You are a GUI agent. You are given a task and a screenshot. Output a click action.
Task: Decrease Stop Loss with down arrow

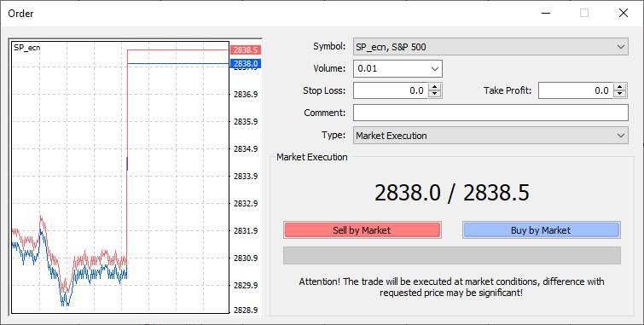(434, 94)
